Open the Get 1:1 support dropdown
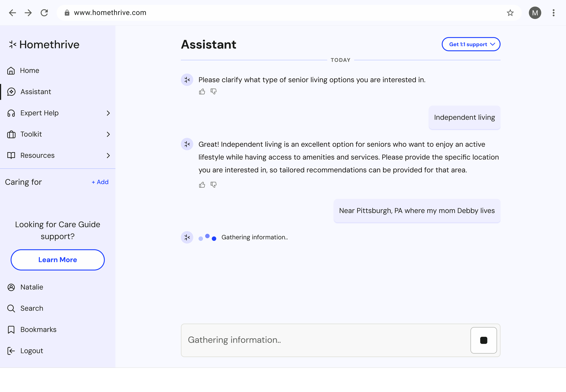Screen dimensions: 566x392 point(471,44)
